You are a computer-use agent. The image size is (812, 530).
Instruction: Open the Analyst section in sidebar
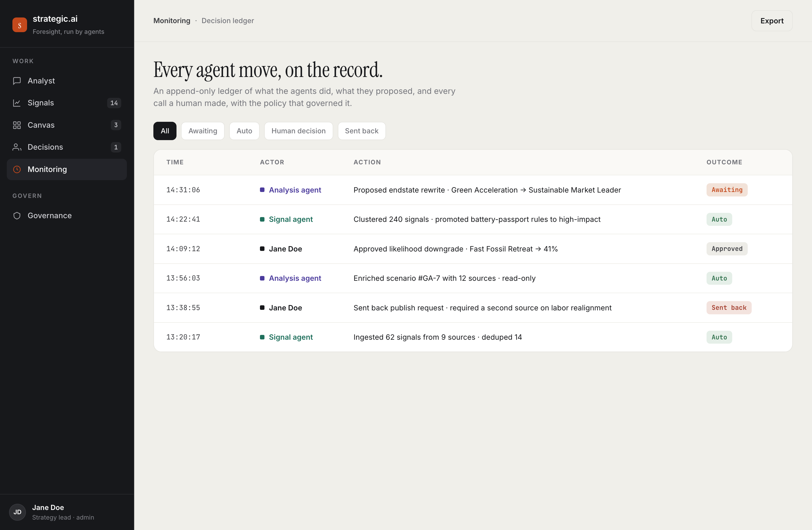click(x=67, y=81)
